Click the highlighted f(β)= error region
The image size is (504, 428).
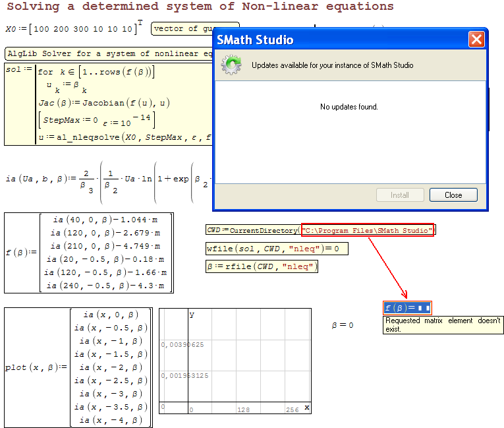406,308
